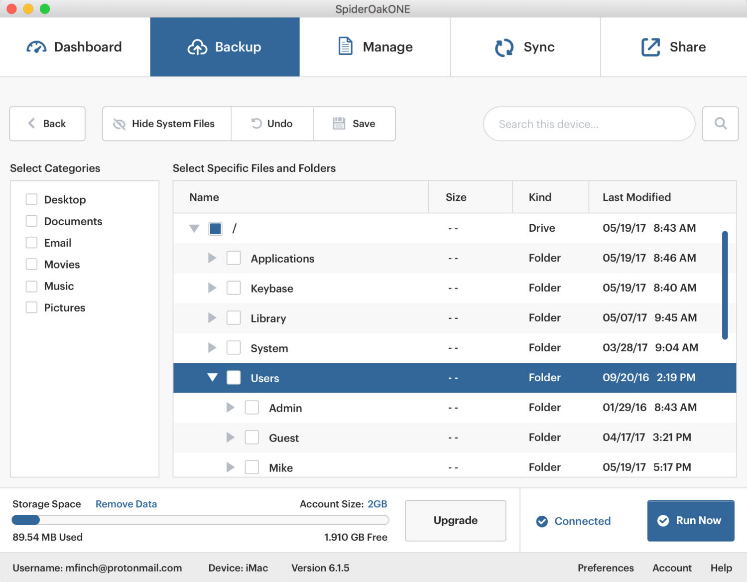Sort by the Kind column header
747x582 pixels.
pyautogui.click(x=551, y=197)
